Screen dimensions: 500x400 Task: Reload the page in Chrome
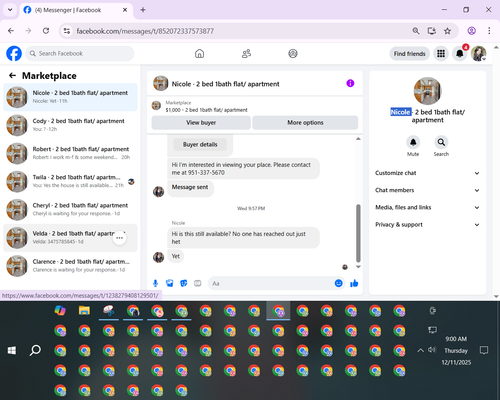pyautogui.click(x=46, y=31)
